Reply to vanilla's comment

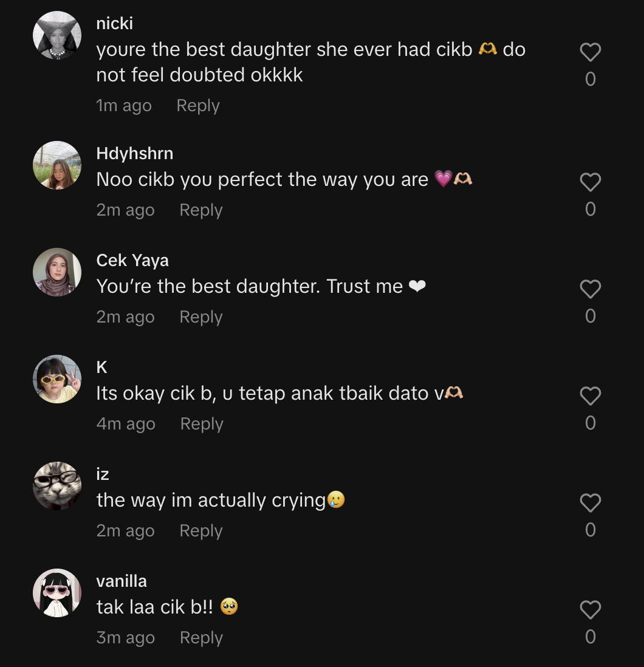(x=202, y=638)
